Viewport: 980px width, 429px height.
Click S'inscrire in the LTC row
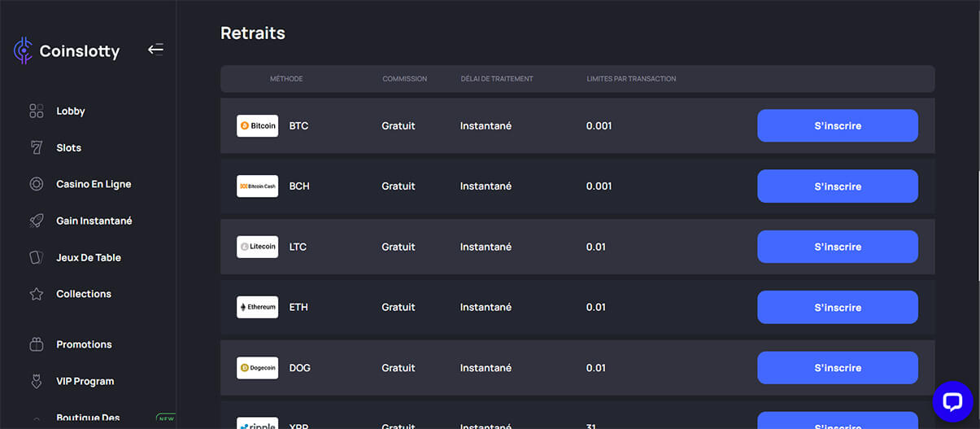(x=838, y=247)
